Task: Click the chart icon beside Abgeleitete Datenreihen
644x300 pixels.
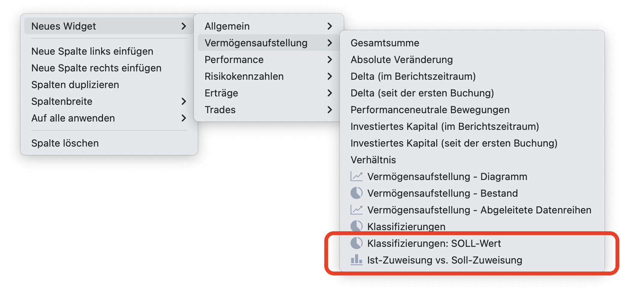Action: click(356, 210)
